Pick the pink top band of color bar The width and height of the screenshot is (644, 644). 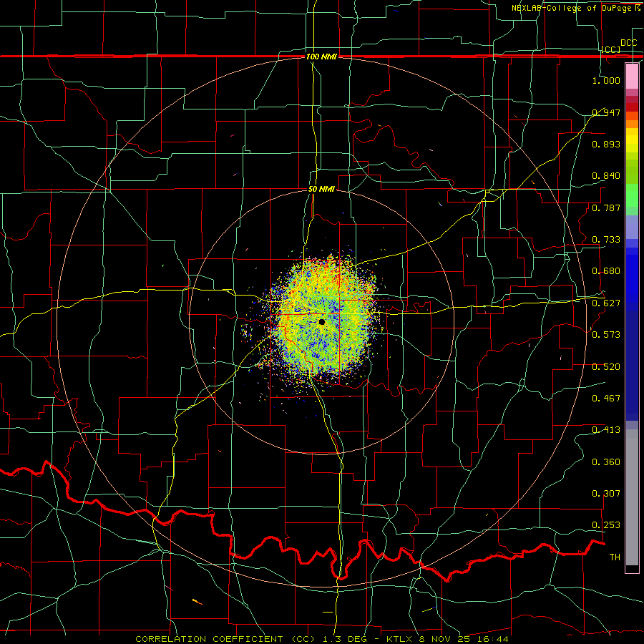(x=632, y=76)
